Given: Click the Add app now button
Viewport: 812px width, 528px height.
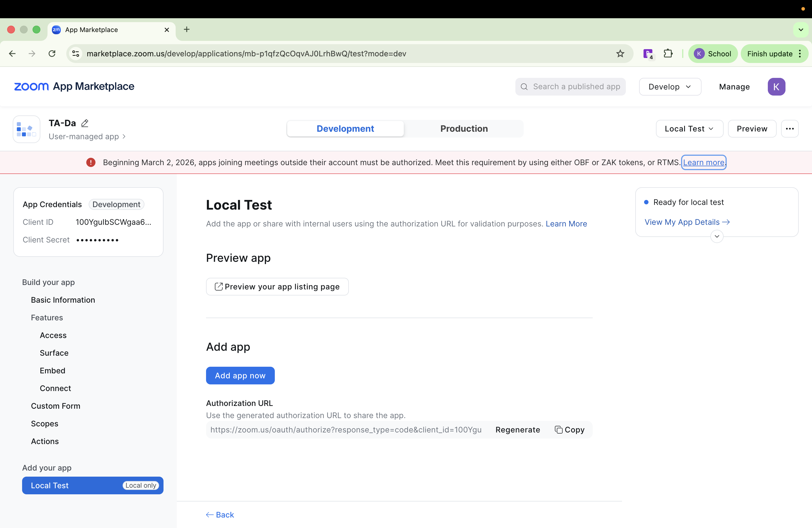Looking at the screenshot, I should (240, 376).
